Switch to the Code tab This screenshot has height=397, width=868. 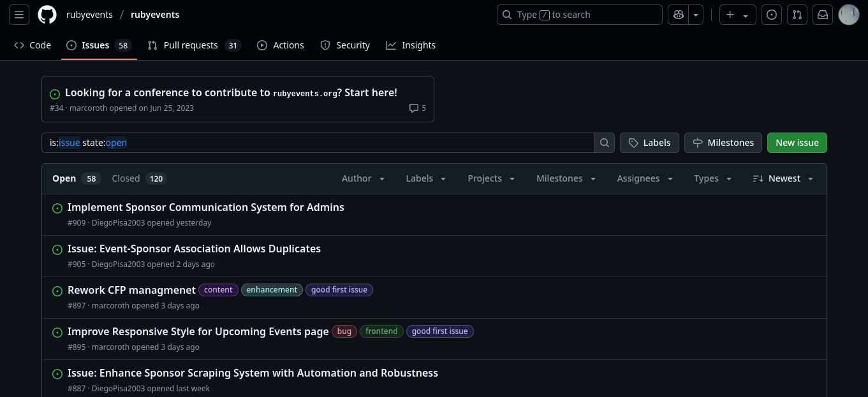pyautogui.click(x=33, y=45)
